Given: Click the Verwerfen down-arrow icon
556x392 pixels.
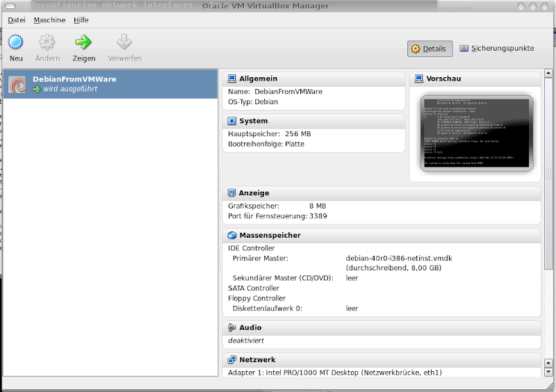Looking at the screenshot, I should point(124,42).
